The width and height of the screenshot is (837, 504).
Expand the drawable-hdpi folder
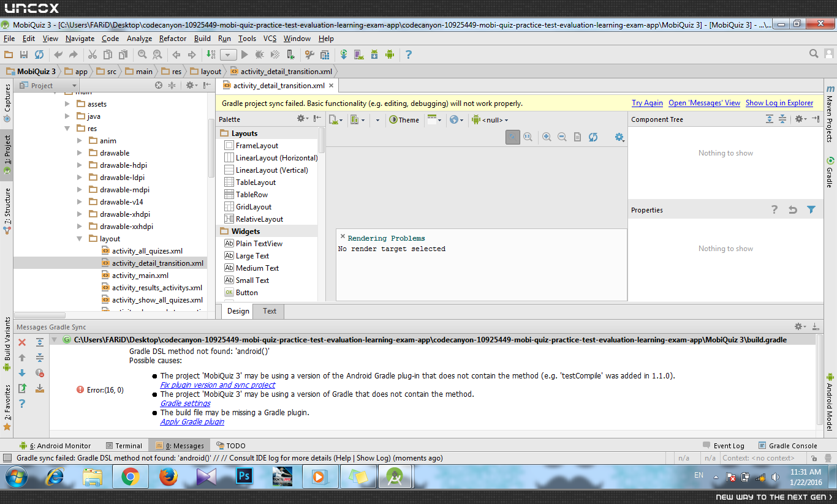80,165
